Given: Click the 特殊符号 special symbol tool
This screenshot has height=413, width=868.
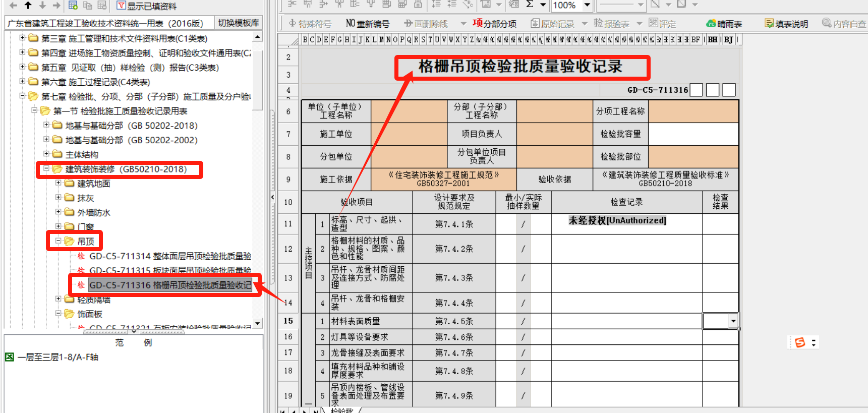Looking at the screenshot, I should coord(310,24).
